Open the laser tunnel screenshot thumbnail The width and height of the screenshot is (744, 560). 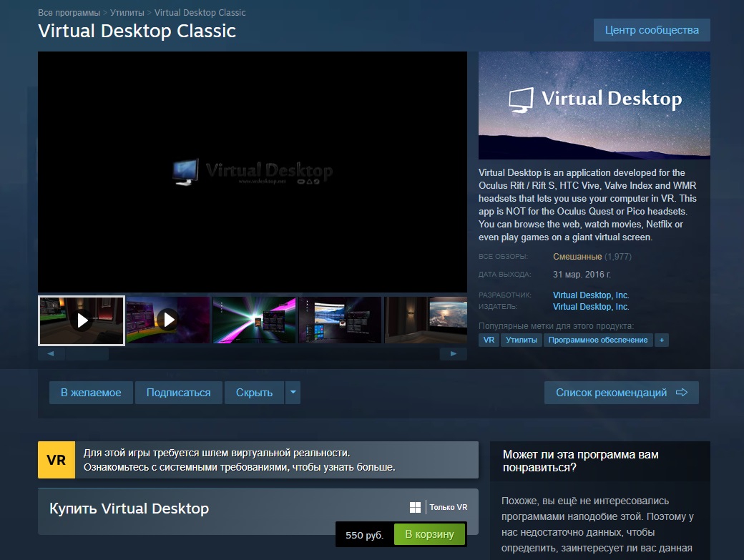(254, 320)
